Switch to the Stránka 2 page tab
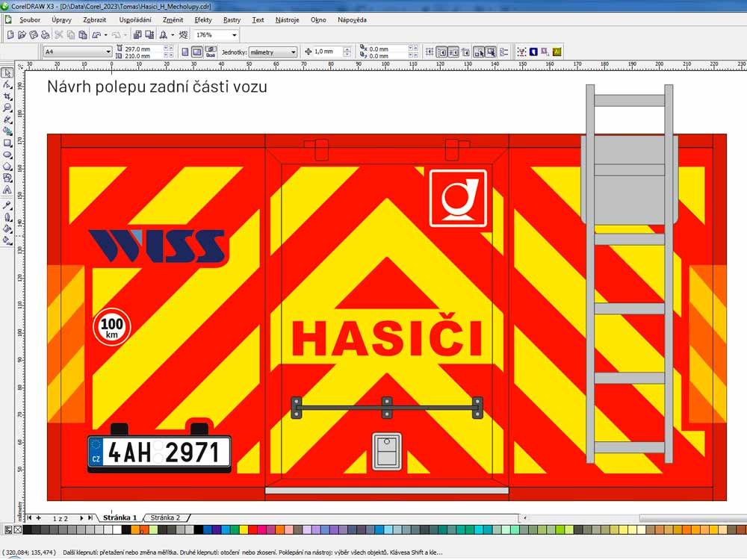This screenshot has height=560, width=747. 165,517
